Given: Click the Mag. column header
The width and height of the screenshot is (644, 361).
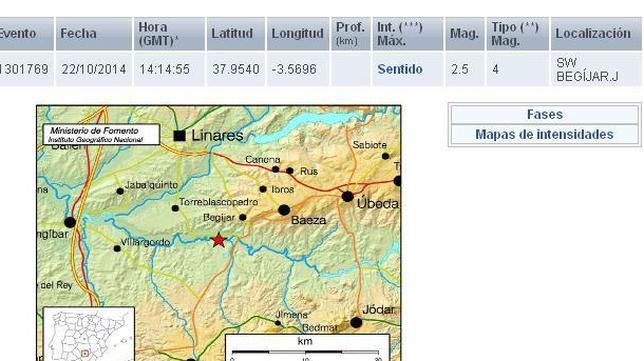Looking at the screenshot, I should pos(465,34).
